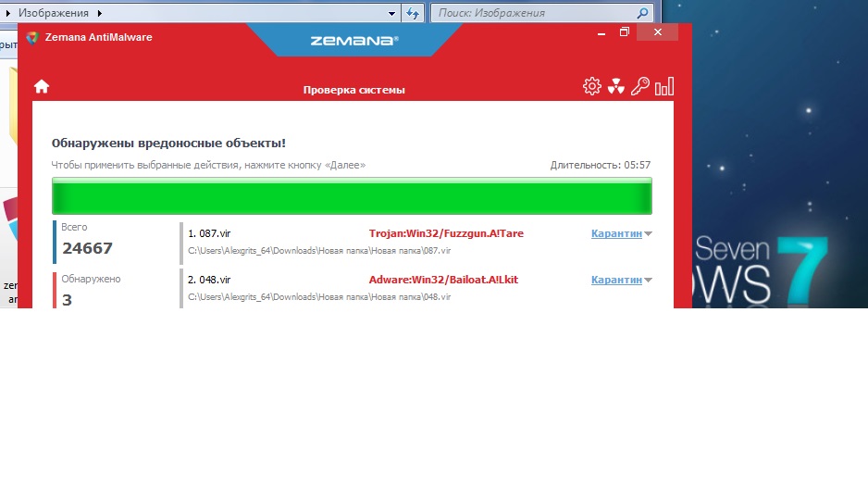Restore down the Zemana window
This screenshot has height=500, width=868.
click(x=625, y=32)
